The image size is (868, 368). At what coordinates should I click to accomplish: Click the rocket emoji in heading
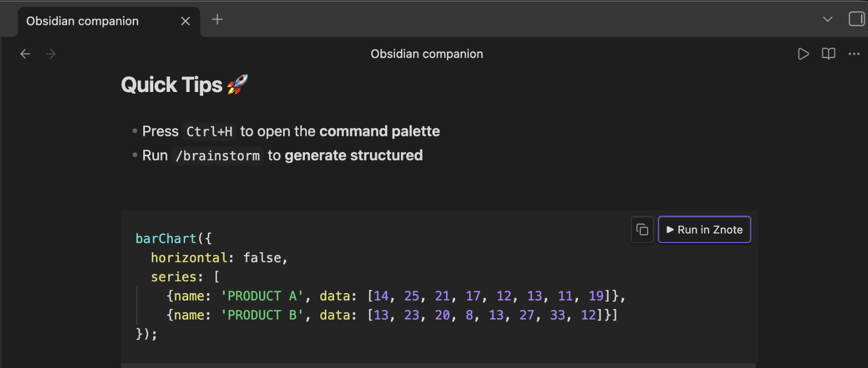point(237,84)
